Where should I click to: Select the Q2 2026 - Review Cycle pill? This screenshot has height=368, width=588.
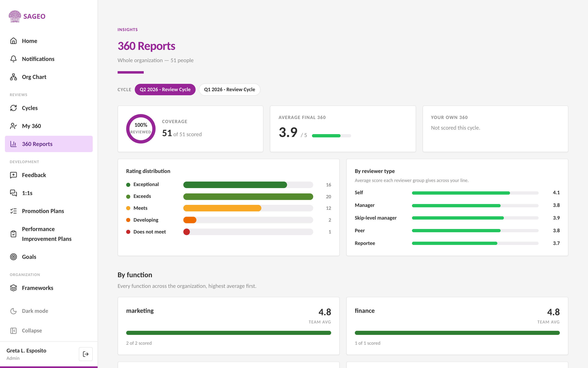point(165,90)
